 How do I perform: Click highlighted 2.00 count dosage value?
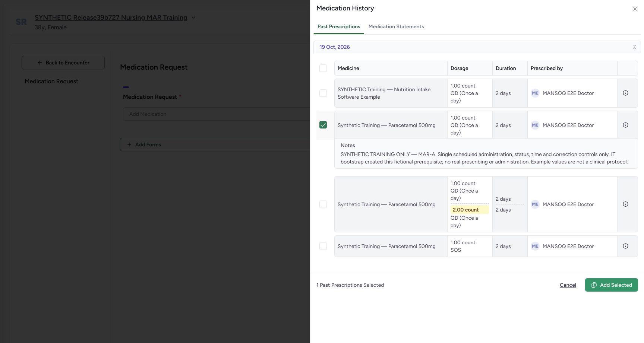[469, 210]
